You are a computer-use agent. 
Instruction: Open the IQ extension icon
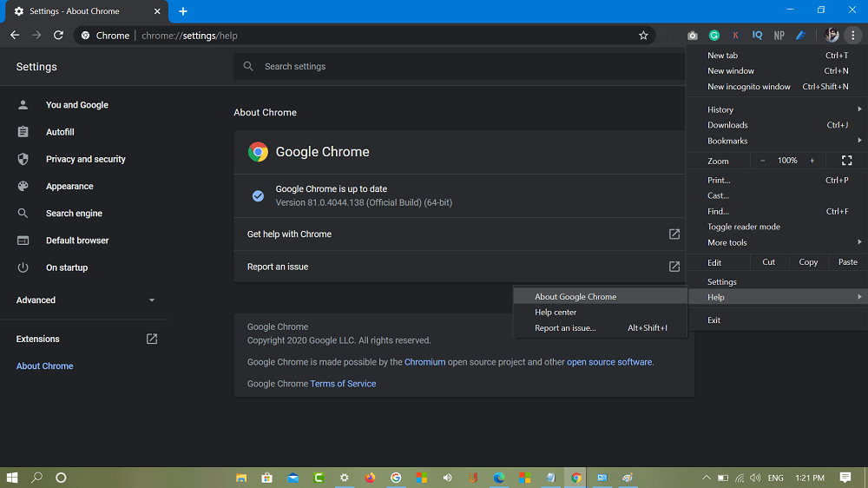click(757, 36)
